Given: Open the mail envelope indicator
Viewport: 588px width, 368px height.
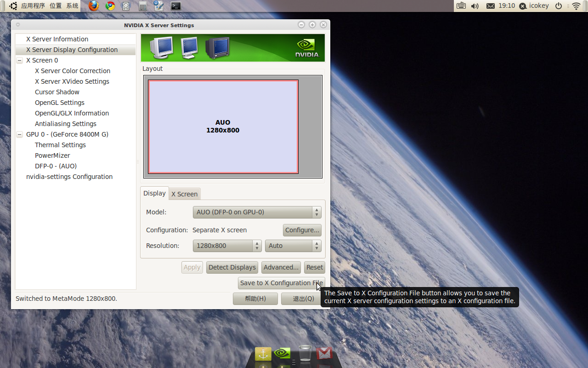Looking at the screenshot, I should click(x=490, y=6).
